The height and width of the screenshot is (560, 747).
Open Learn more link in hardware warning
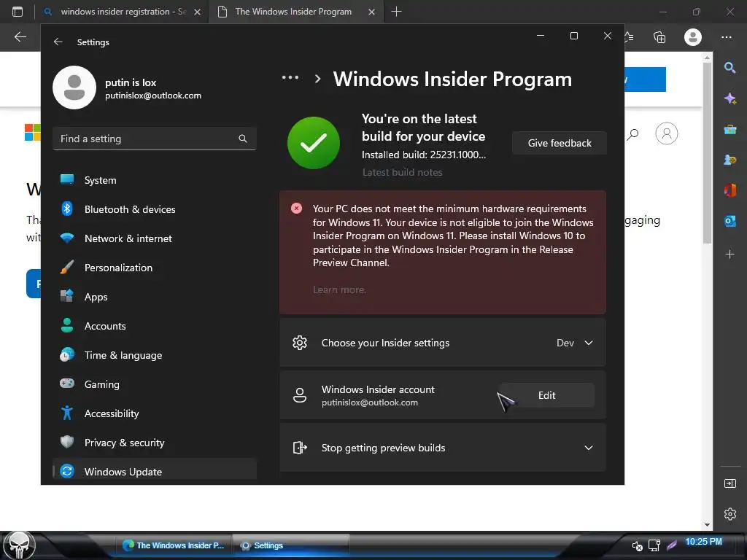[339, 289]
